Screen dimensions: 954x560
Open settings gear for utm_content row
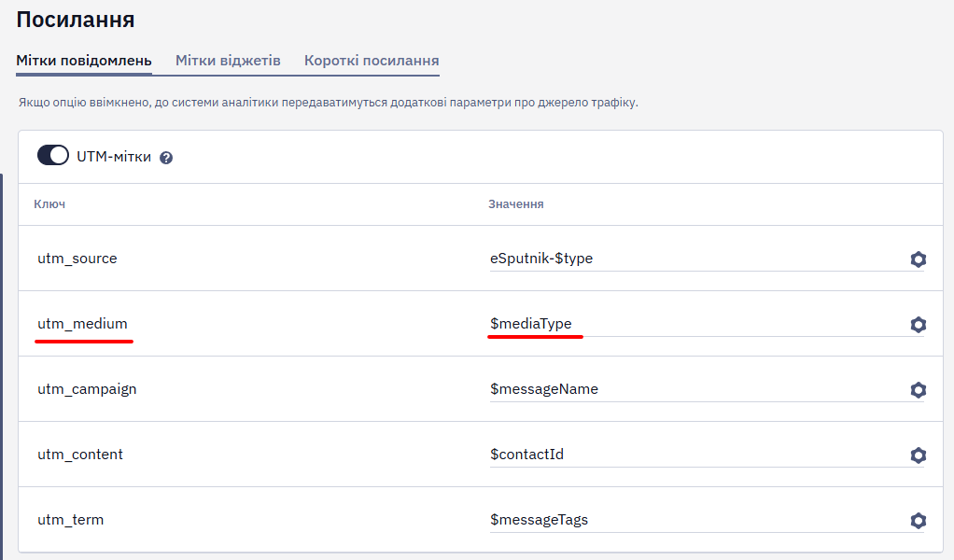[919, 455]
